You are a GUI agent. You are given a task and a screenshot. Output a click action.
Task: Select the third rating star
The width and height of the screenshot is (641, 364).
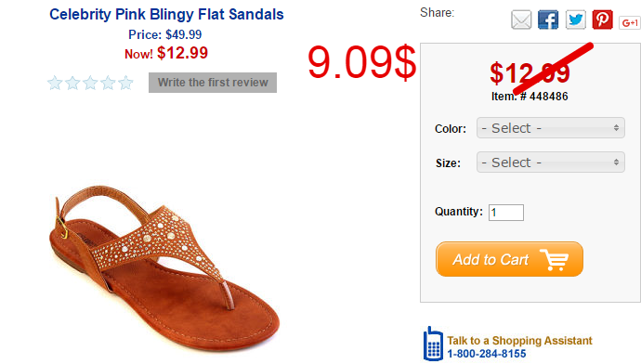(x=90, y=83)
